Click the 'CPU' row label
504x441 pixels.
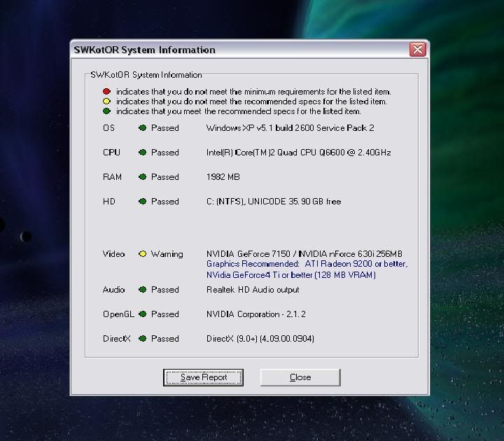111,153
